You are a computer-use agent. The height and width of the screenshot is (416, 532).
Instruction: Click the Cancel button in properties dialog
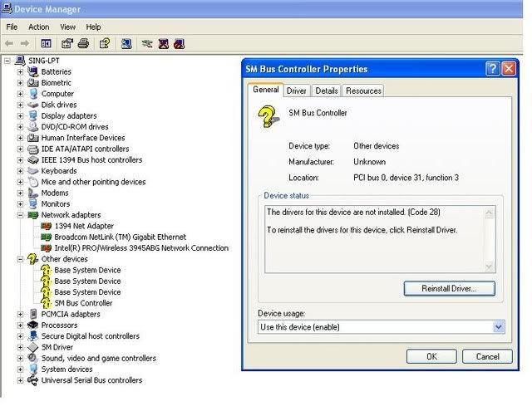[x=487, y=356]
